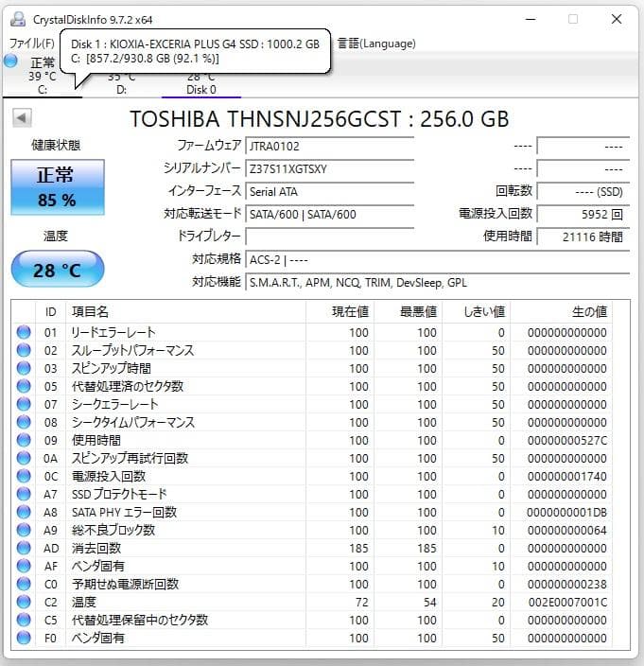Click the 代替処理保留中のセクタ数 attribute name
The width and height of the screenshot is (644, 666).
point(140,620)
